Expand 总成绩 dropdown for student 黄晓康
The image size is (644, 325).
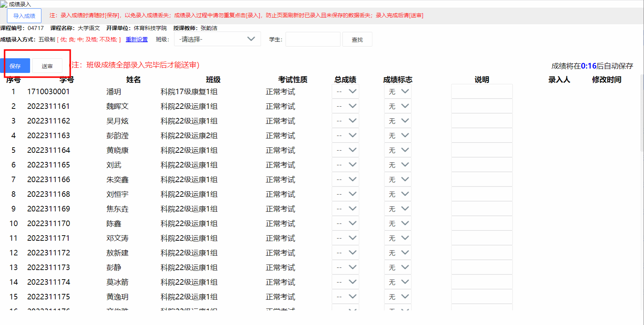click(x=345, y=150)
